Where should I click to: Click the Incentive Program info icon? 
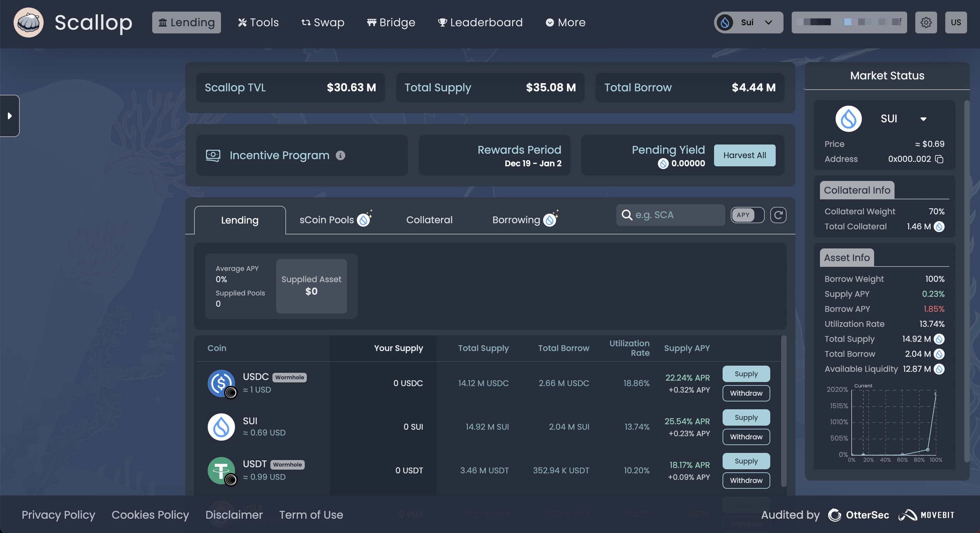pos(341,155)
